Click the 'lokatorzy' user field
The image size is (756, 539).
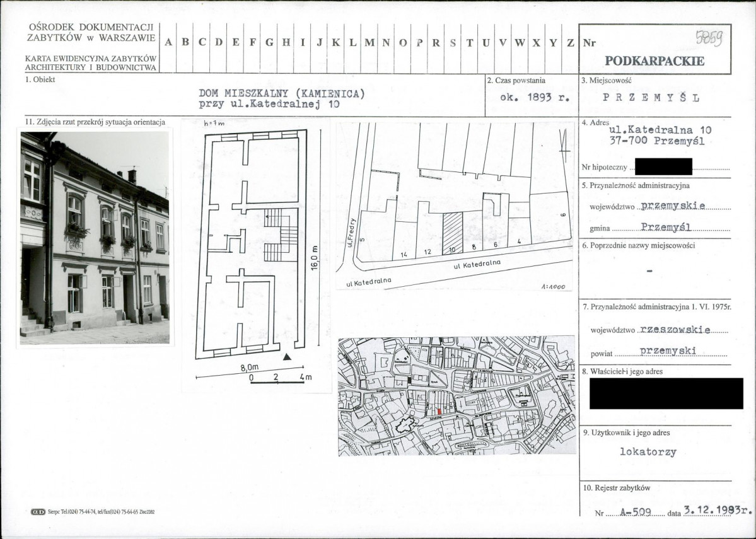pyautogui.click(x=648, y=452)
